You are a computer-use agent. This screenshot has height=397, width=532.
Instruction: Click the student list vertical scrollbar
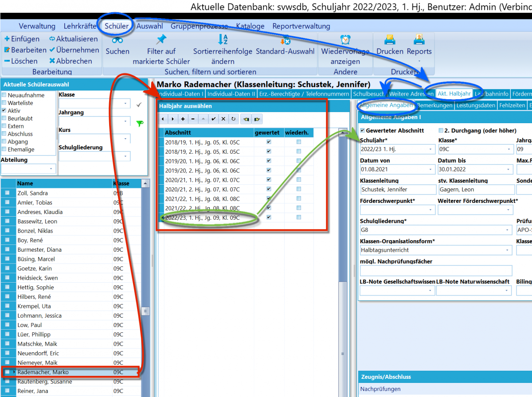145,288
